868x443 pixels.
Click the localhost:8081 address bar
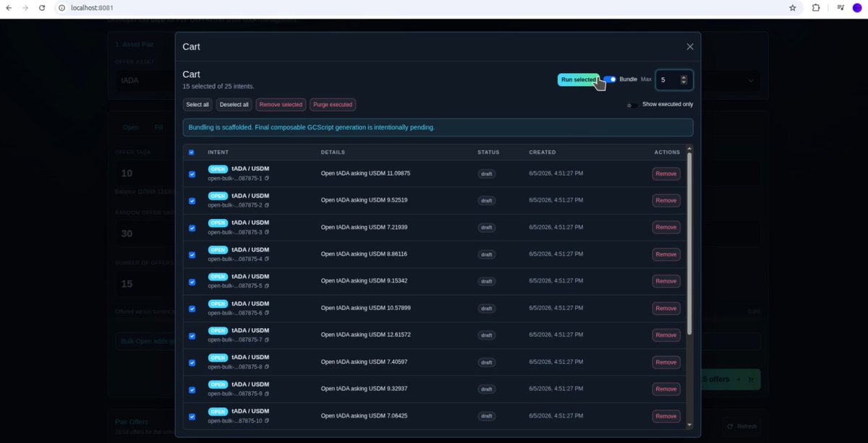420,8
